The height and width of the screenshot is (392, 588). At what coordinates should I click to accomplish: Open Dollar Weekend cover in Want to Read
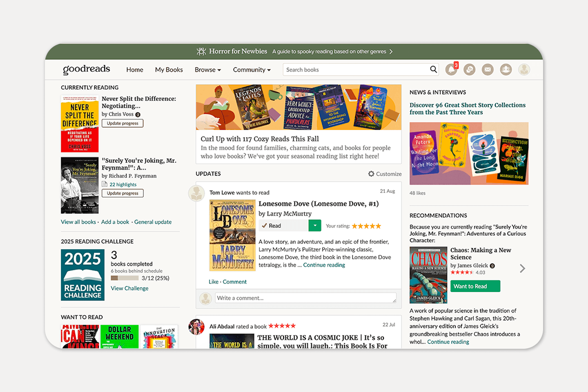coord(120,336)
